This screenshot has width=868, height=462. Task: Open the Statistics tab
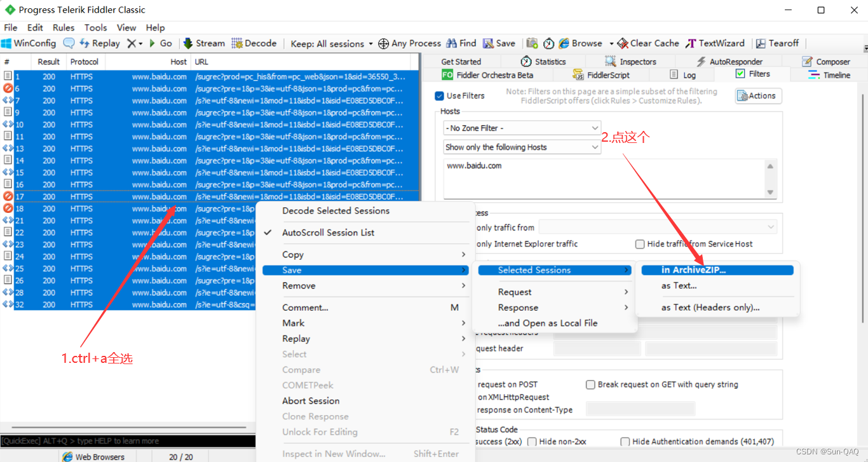(543, 62)
